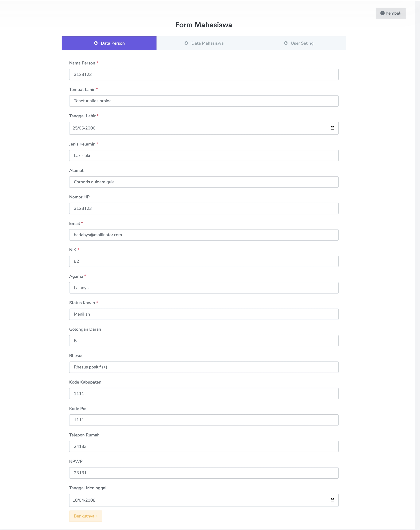The image size is (420, 530).
Task: Open the Status Kawin dropdown
Action: pyautogui.click(x=203, y=314)
